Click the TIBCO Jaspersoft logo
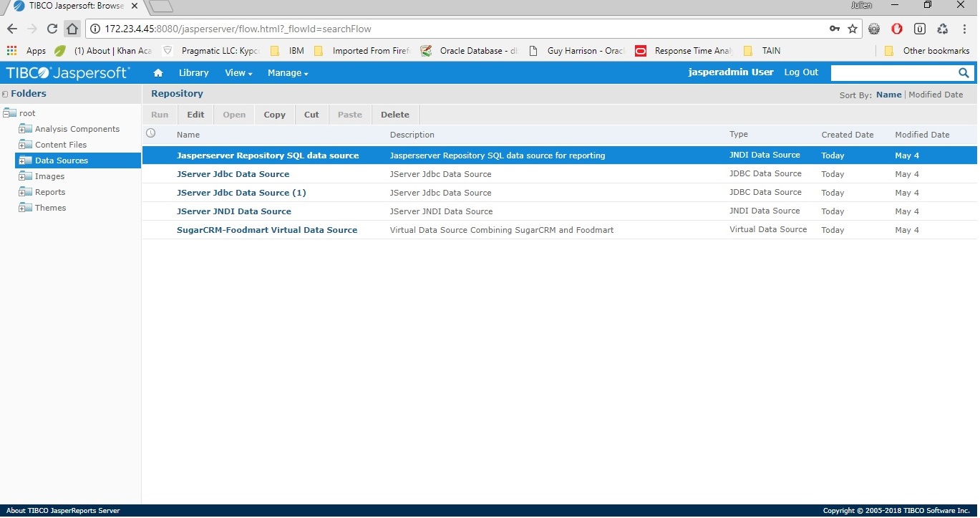Viewport: 980px width, 518px height. (68, 72)
